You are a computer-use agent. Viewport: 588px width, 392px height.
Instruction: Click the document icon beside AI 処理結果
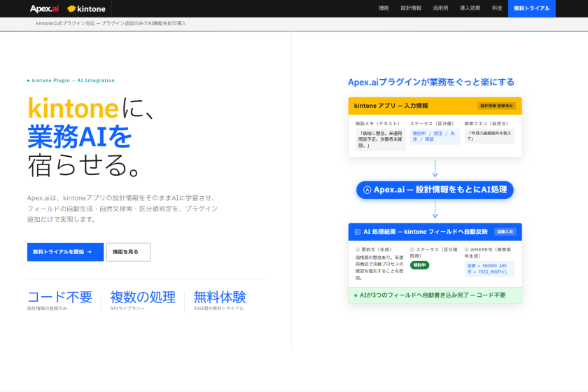tap(357, 231)
